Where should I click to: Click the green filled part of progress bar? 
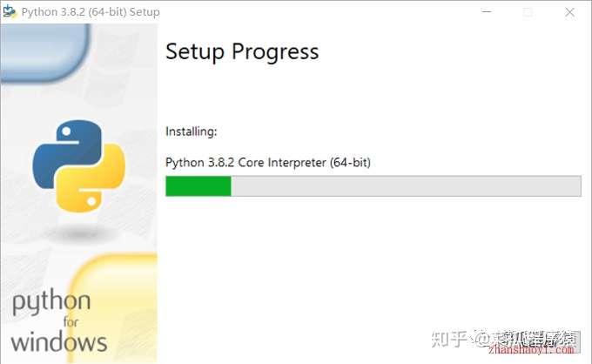(198, 186)
